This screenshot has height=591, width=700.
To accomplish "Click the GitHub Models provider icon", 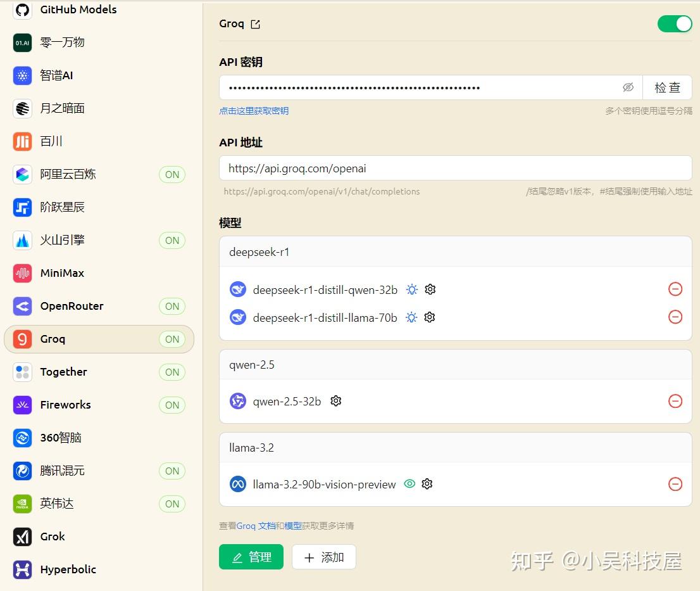I will tap(22, 10).
